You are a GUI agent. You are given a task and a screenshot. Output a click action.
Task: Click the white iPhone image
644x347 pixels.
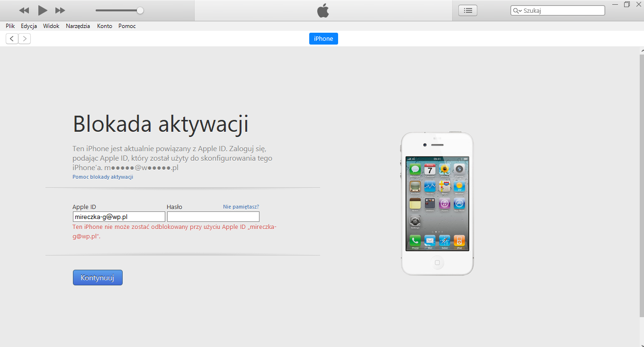pos(437,203)
